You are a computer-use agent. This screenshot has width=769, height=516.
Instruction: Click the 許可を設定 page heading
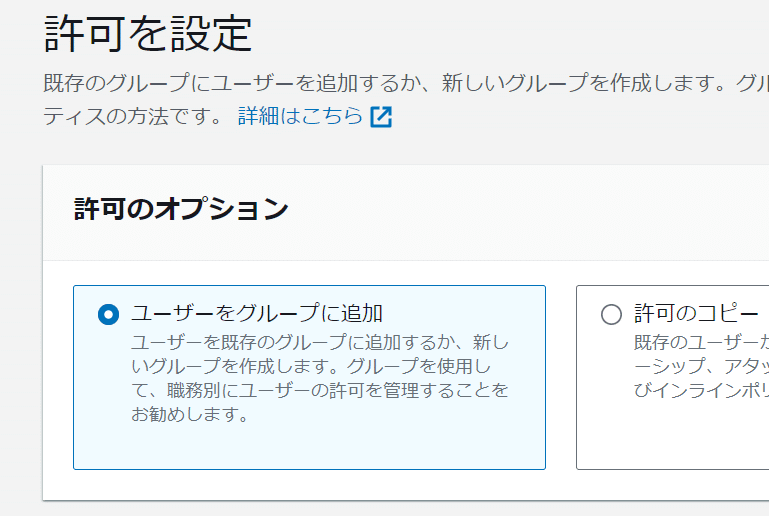[x=148, y=33]
